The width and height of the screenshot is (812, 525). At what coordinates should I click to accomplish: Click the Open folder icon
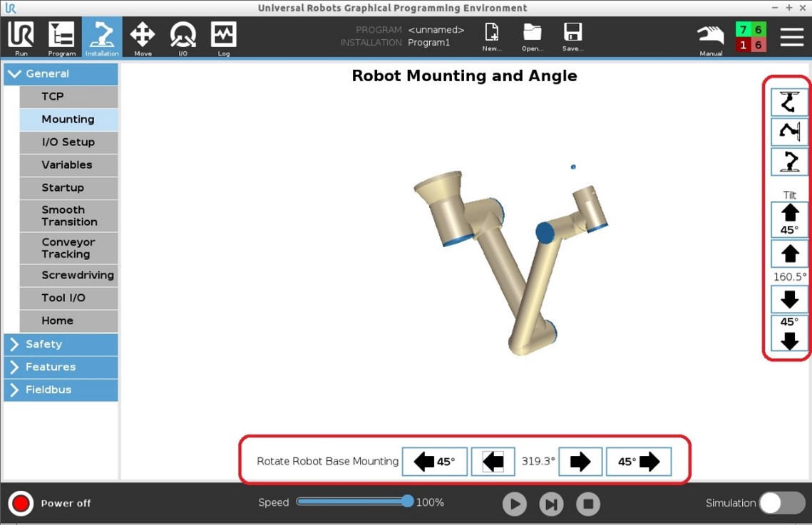tap(533, 37)
